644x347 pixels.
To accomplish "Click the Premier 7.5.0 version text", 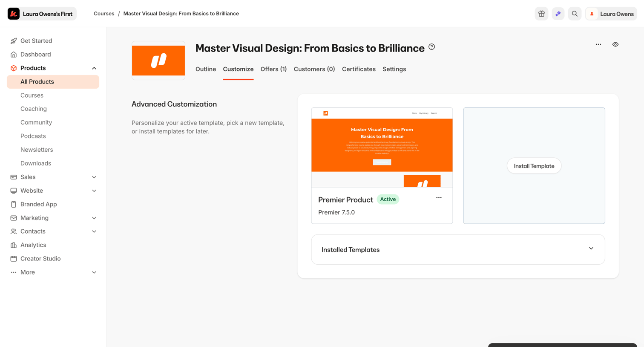I will 336,212.
